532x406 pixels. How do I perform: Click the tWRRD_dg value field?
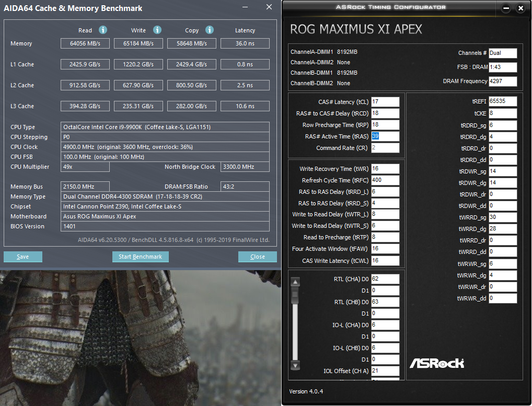pos(503,229)
